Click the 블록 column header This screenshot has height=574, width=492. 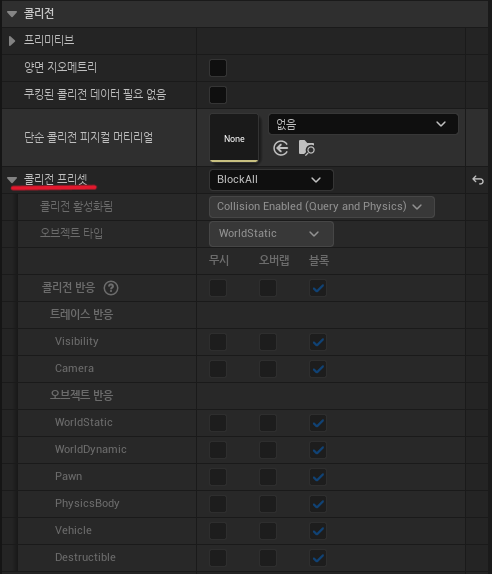319,261
